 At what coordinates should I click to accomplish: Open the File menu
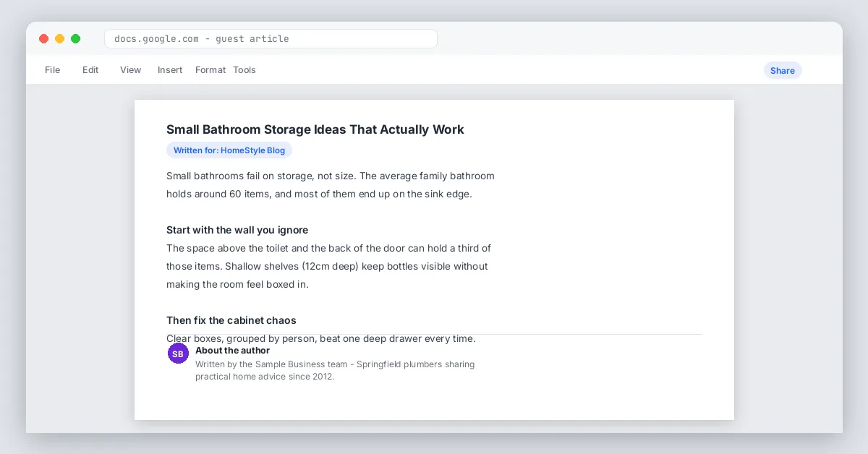click(x=52, y=70)
